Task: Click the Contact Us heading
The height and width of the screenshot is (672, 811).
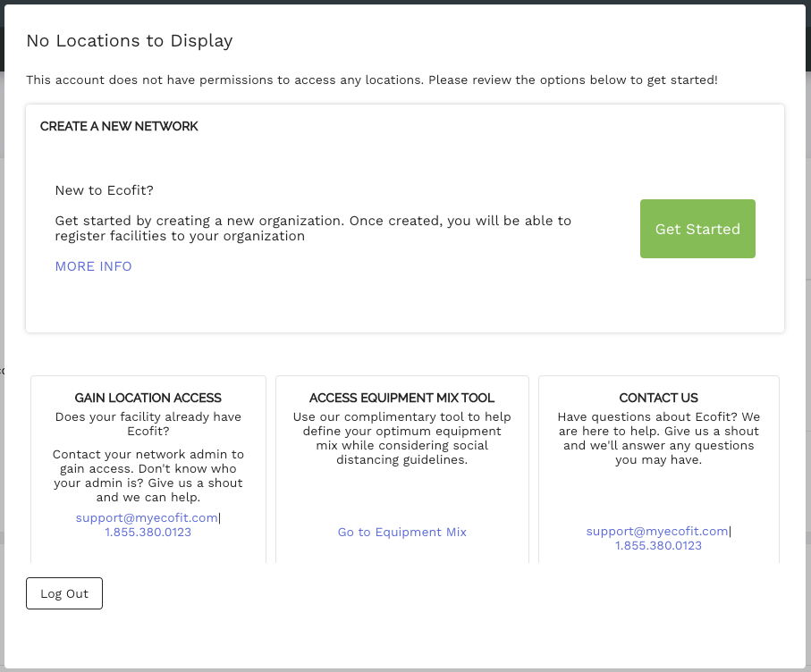Action: click(x=658, y=398)
